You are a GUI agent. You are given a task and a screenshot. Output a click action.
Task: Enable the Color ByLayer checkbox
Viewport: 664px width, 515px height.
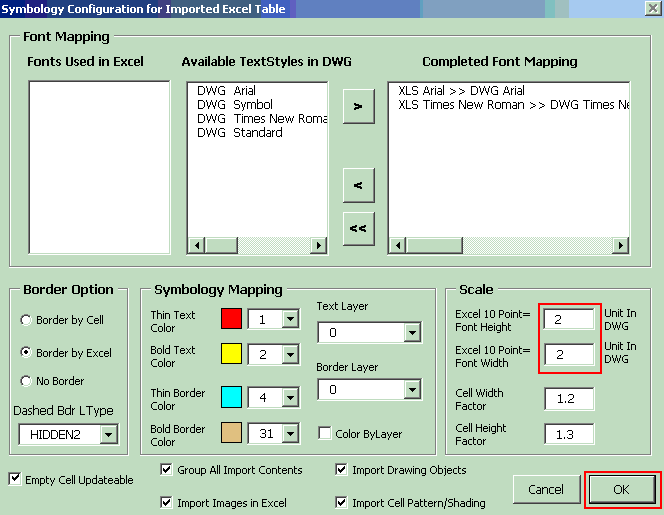point(325,433)
